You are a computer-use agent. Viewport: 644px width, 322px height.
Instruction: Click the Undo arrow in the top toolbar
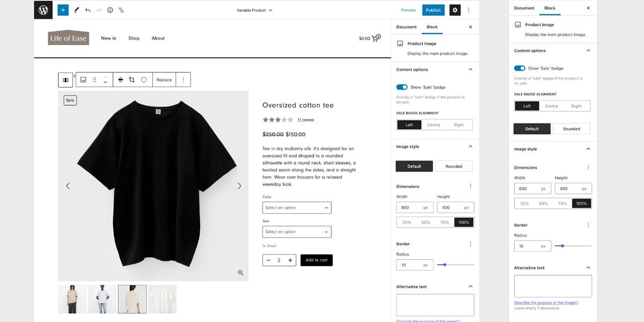pyautogui.click(x=87, y=10)
